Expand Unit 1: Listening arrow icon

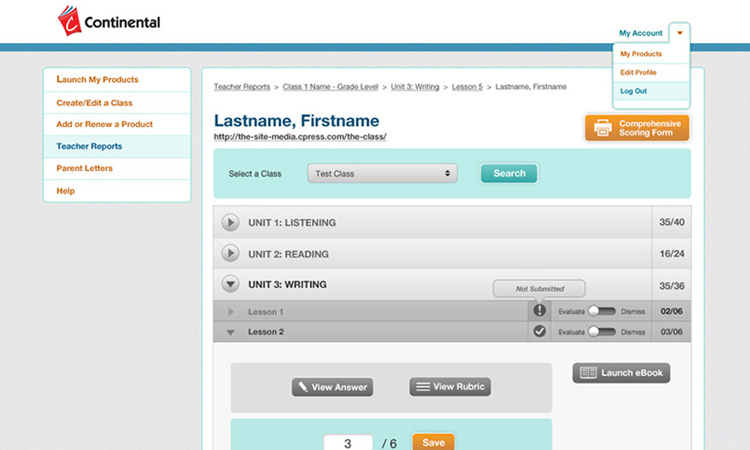(230, 222)
